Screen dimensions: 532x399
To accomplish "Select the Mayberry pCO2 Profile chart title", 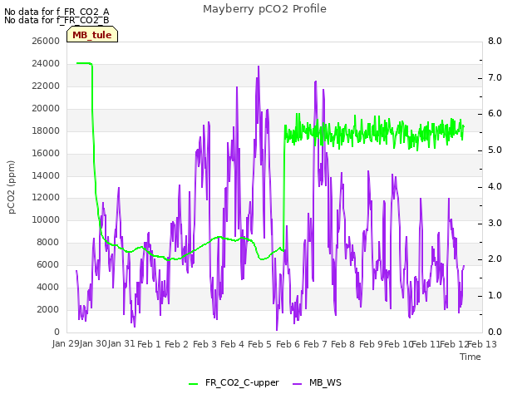I will 264,9.
